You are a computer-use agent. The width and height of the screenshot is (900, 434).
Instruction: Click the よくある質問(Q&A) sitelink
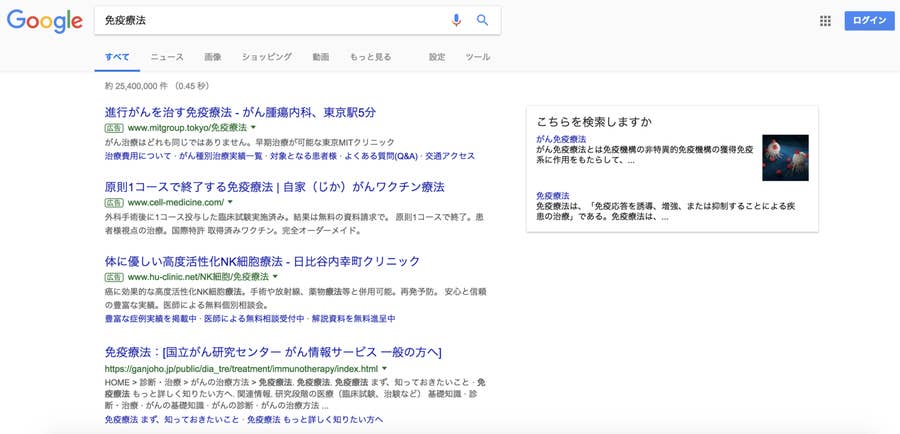(x=381, y=156)
